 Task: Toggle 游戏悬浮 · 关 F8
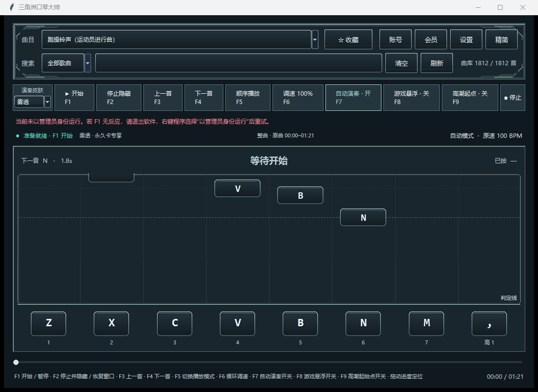tap(411, 98)
